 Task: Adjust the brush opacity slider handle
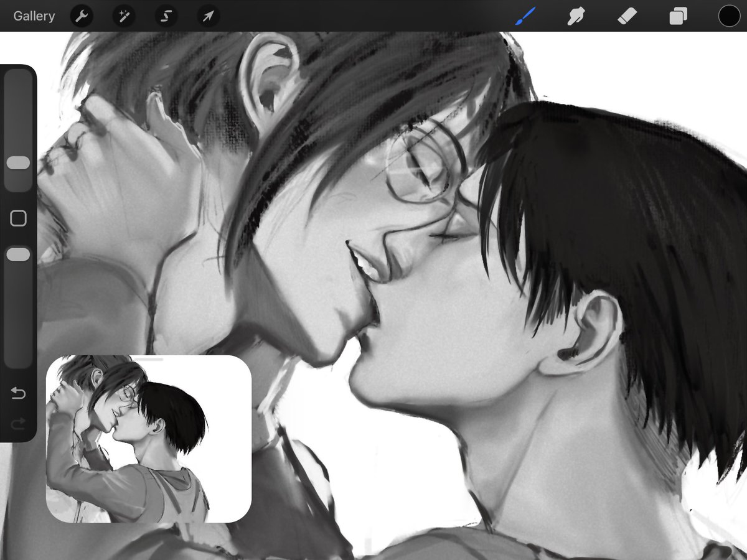18,254
